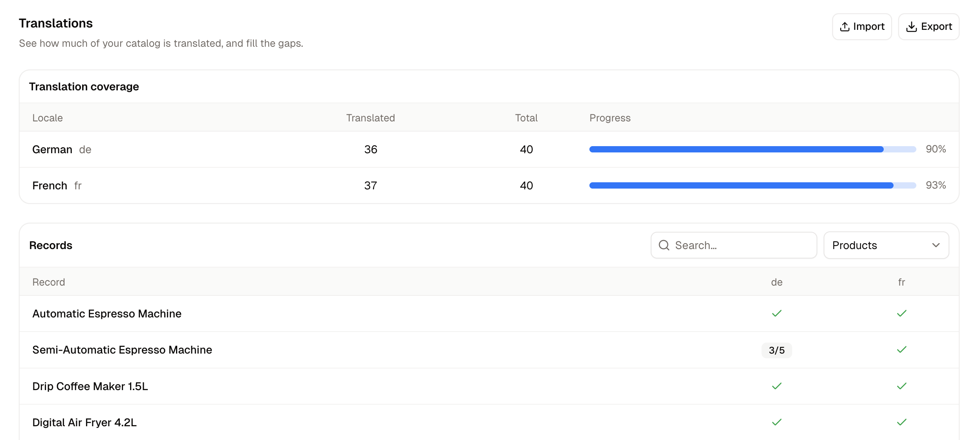The width and height of the screenshot is (980, 440).
Task: Click the German progress bar
Action: (752, 149)
